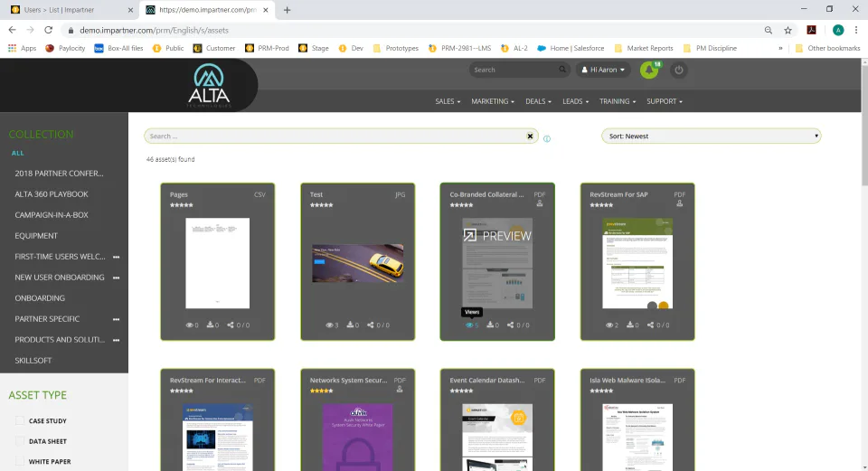Switch to the Users List Impartner tab

coord(71,10)
